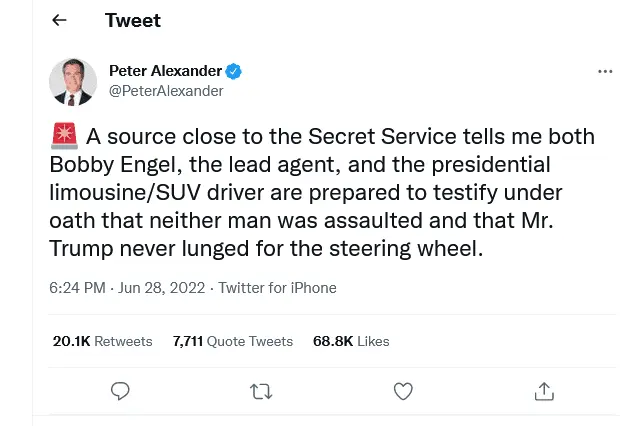This screenshot has width=620, height=426.
Task: View the 7,711 Quote Tweets
Action: point(232,341)
